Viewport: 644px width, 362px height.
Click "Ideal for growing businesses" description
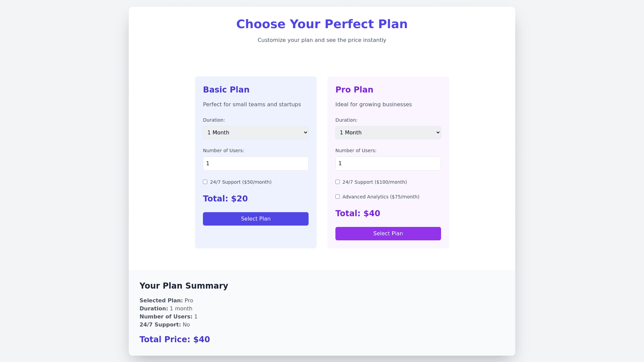(373, 105)
